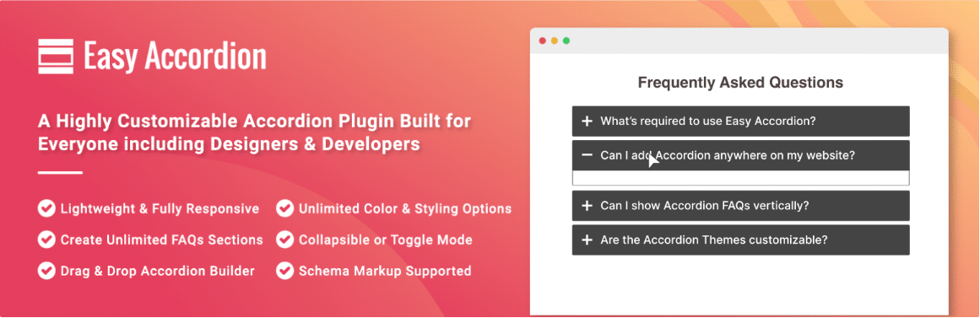Select 'Are the Accordion Themes customizable?' item
Viewport: 980px width, 318px height.
tap(740, 240)
